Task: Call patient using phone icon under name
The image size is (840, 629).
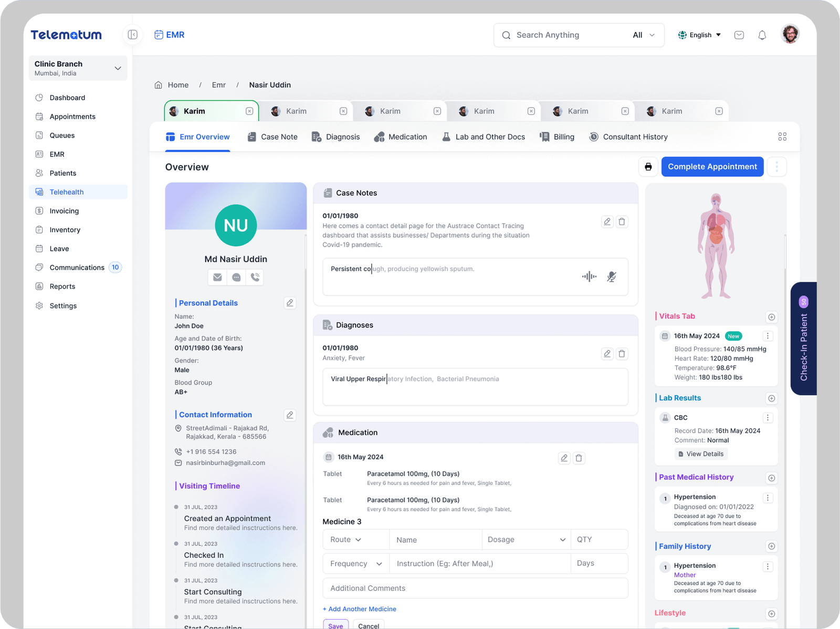Action: point(255,277)
